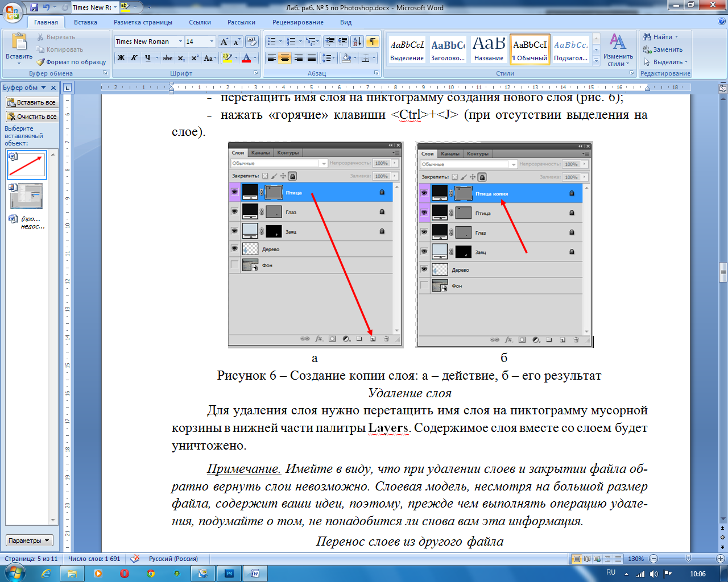Click numbered list icon
The height and width of the screenshot is (582, 728).
coord(292,41)
